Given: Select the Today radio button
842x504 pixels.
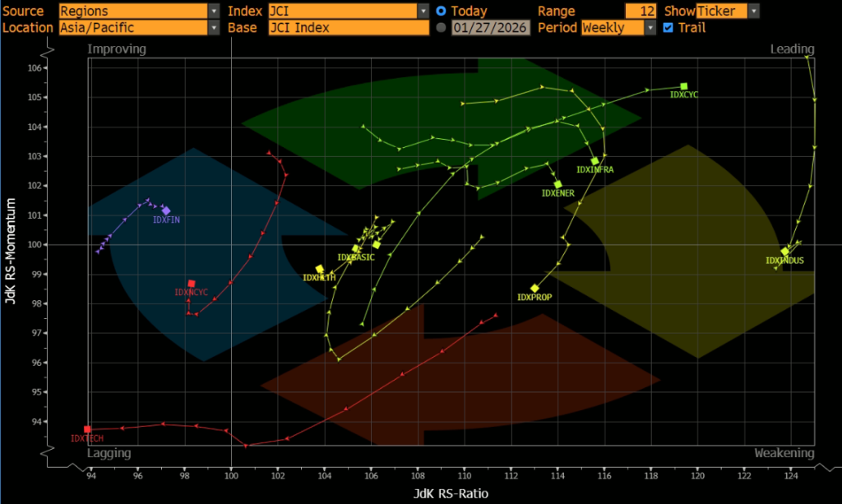Looking at the screenshot, I should pyautogui.click(x=442, y=12).
